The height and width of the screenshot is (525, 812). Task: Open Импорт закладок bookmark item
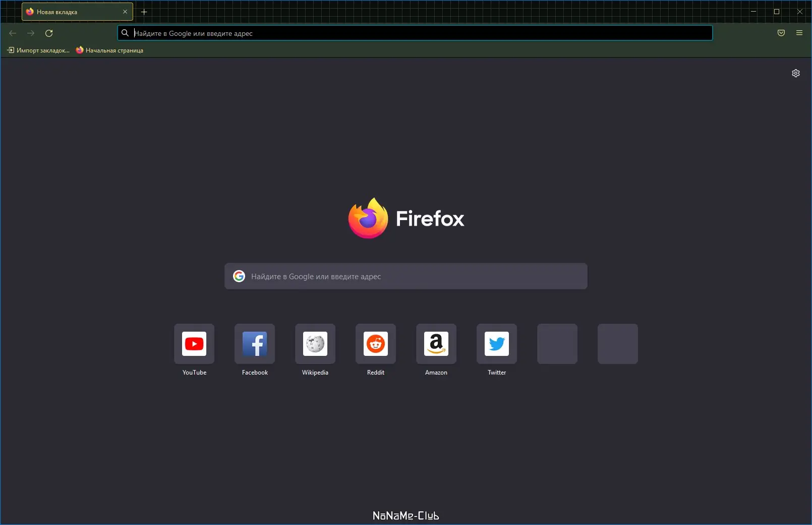[38, 50]
